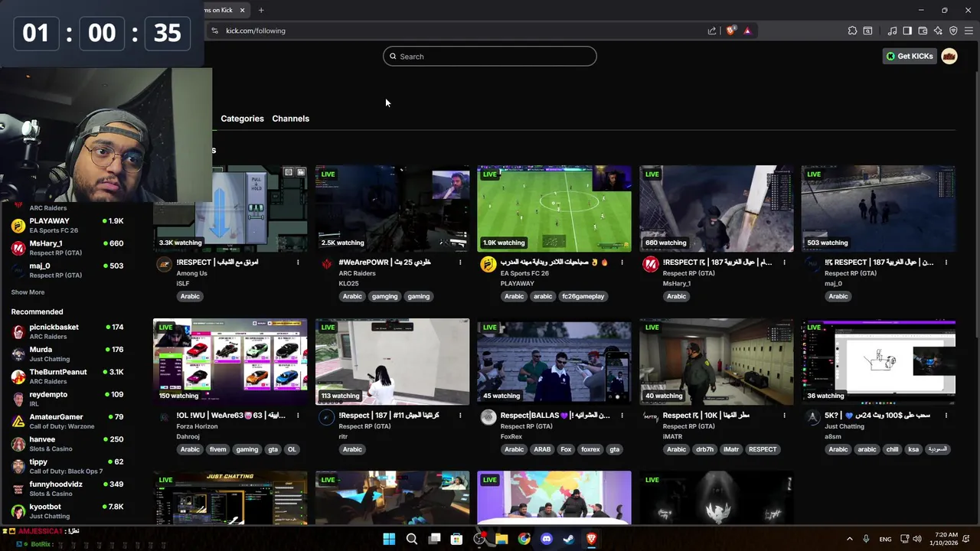
Task: Click the kick.com/following address bar
Action: pyautogui.click(x=459, y=31)
